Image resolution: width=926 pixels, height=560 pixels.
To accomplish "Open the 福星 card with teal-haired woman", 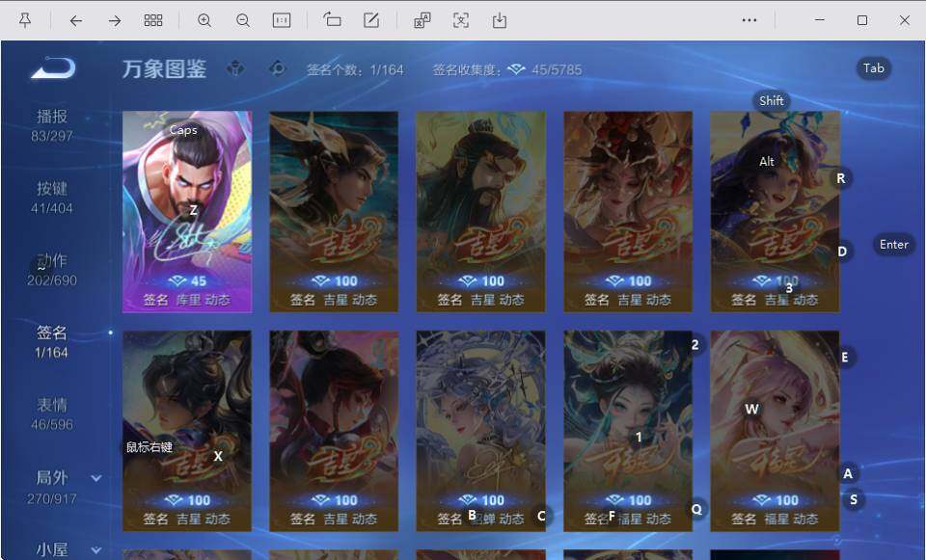I will [628, 431].
